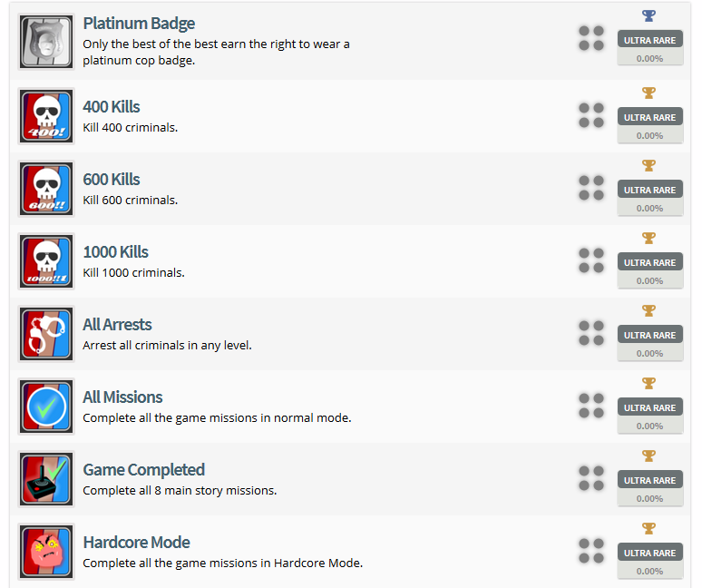
Task: Click the four-dot icon for Platinum Badge
Action: pyautogui.click(x=591, y=38)
